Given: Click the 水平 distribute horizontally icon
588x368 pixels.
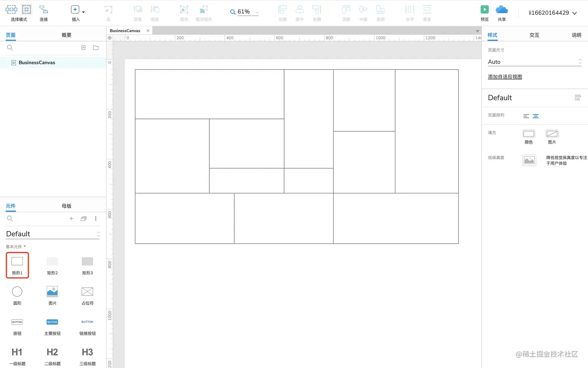Looking at the screenshot, I should (409, 9).
